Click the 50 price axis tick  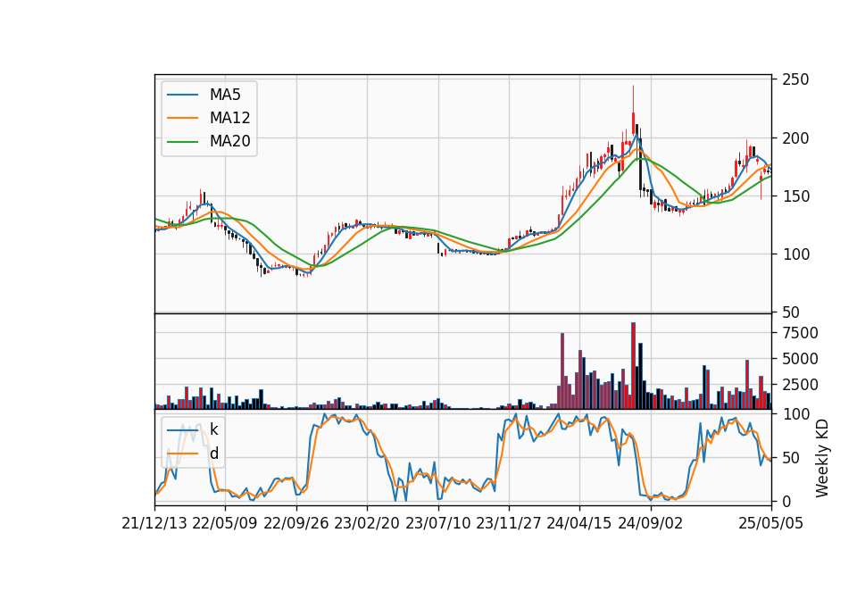(791, 312)
